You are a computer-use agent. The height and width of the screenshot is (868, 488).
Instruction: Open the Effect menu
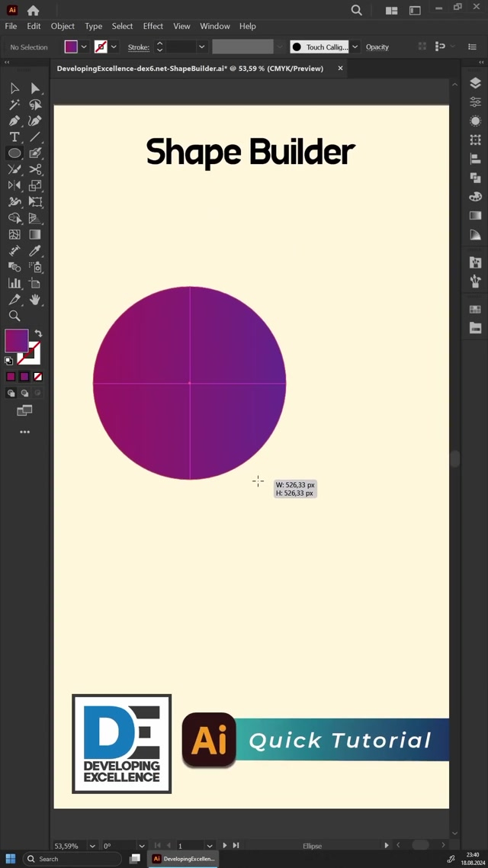pyautogui.click(x=152, y=26)
